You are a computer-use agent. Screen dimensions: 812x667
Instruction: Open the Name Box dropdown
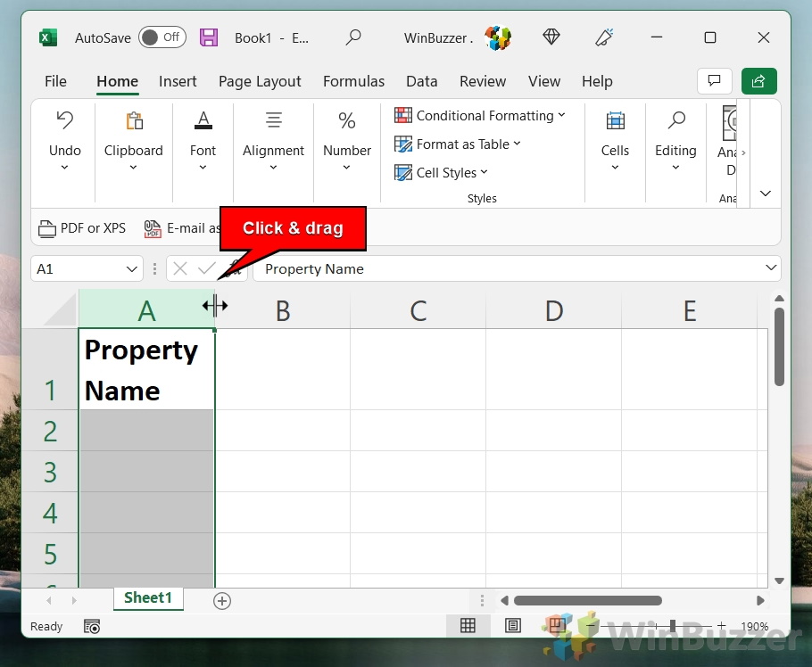coord(132,268)
